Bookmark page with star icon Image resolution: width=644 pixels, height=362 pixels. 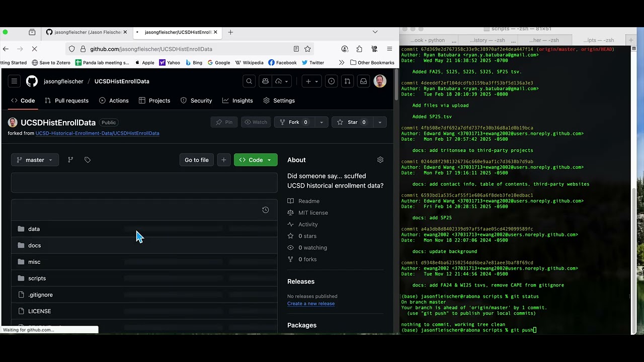(x=307, y=49)
